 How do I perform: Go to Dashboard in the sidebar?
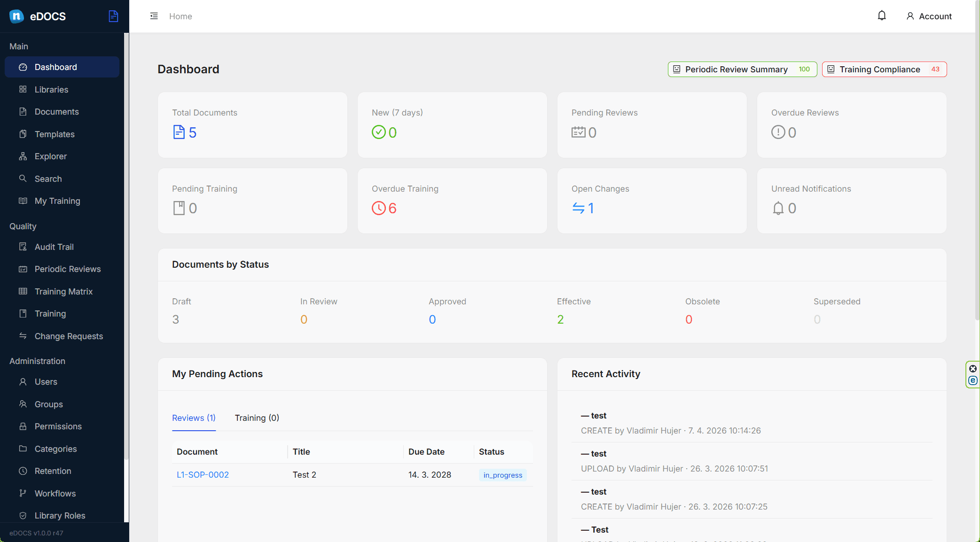[62, 67]
